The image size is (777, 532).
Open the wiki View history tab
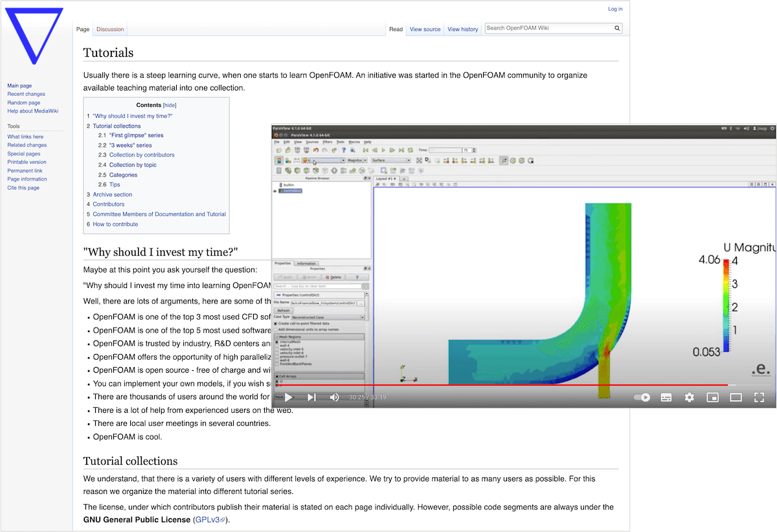coord(463,29)
